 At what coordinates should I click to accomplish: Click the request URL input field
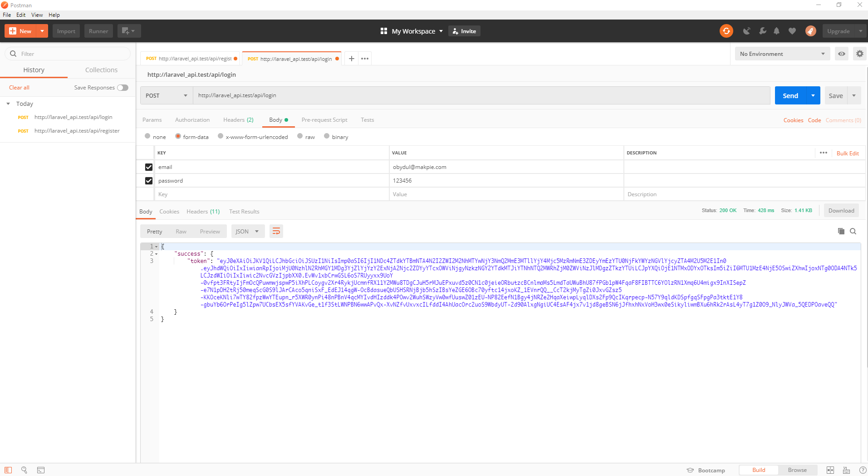click(481, 95)
